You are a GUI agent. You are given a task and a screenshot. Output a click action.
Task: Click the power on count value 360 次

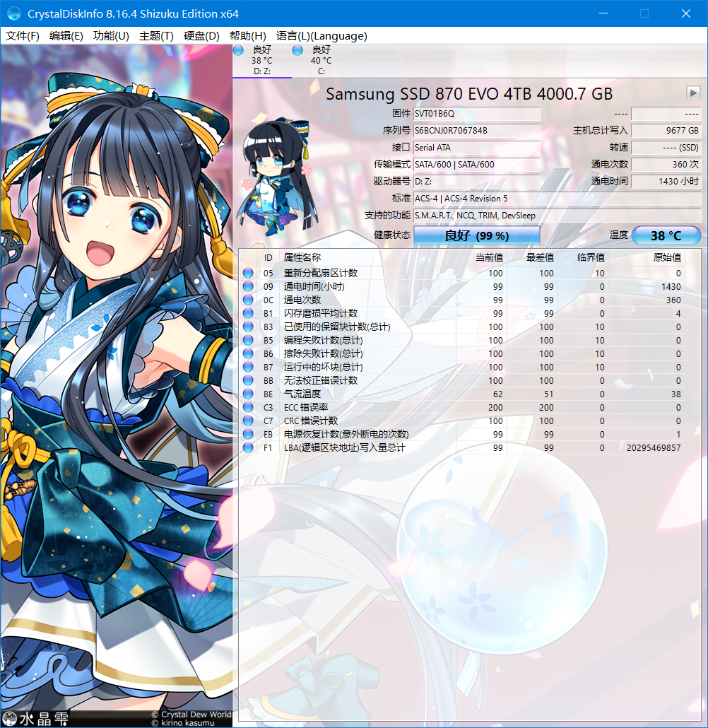pyautogui.click(x=666, y=165)
